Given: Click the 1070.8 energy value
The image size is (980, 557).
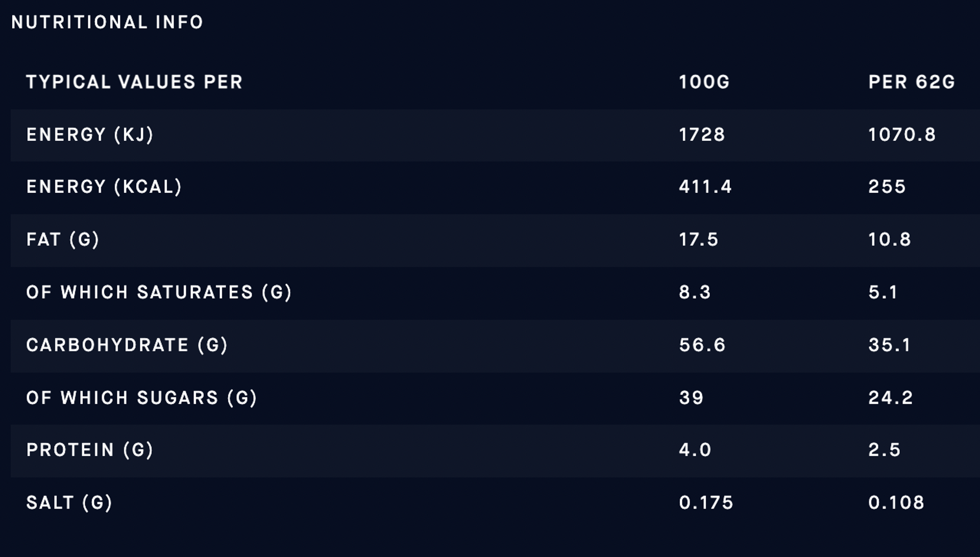Looking at the screenshot, I should (902, 135).
